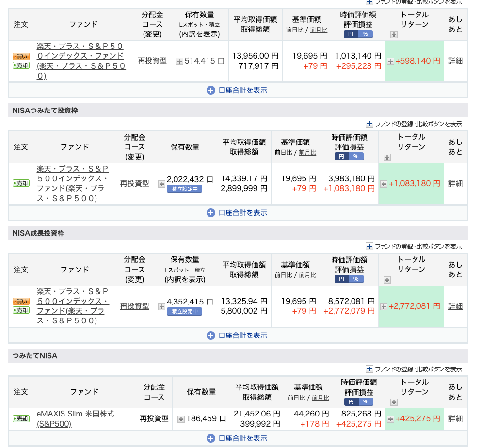Open 楽天・プラス S&P500 fund link with 514,415口
The image size is (480, 448).
click(81, 61)
